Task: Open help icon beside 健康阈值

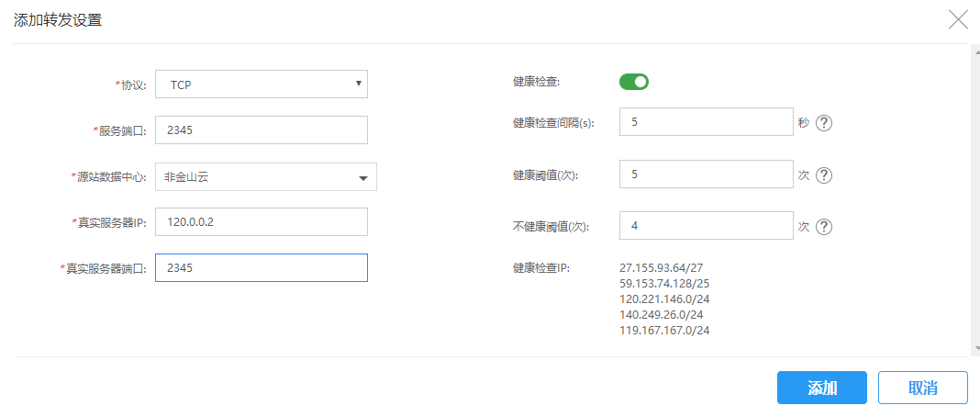Action: [x=824, y=175]
